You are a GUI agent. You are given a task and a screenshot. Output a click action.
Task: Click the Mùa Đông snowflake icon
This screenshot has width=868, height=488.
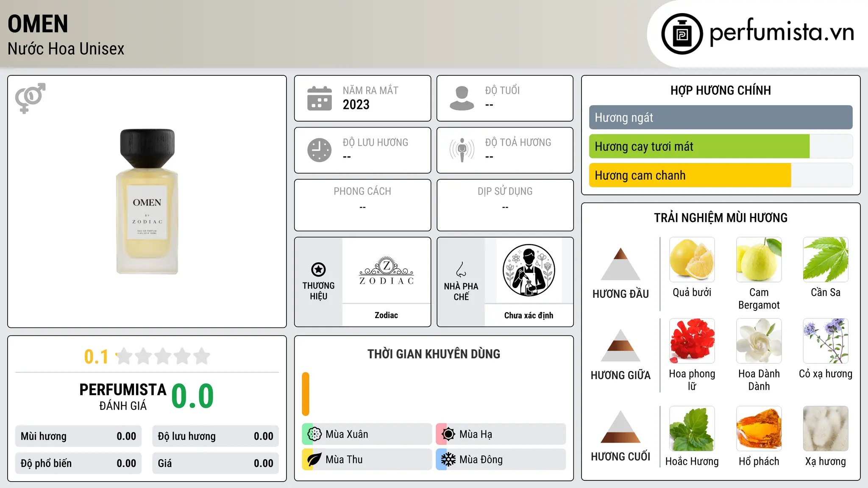pos(448,460)
